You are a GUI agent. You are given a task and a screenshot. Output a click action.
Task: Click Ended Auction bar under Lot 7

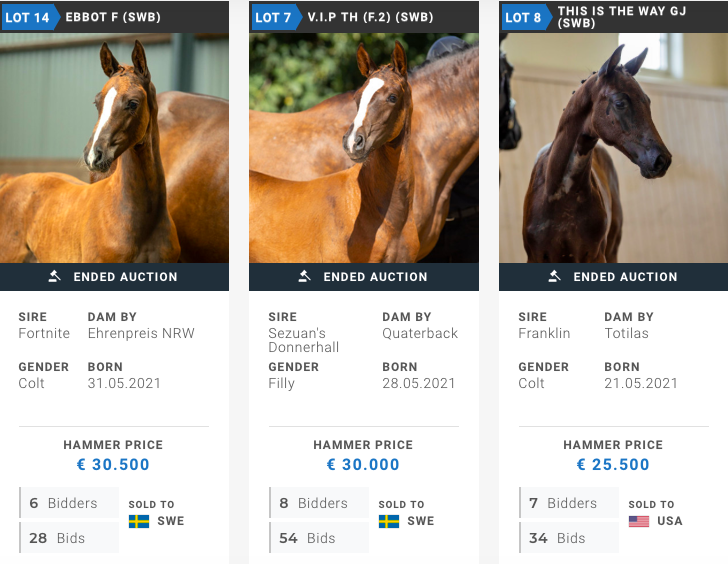[x=364, y=277]
